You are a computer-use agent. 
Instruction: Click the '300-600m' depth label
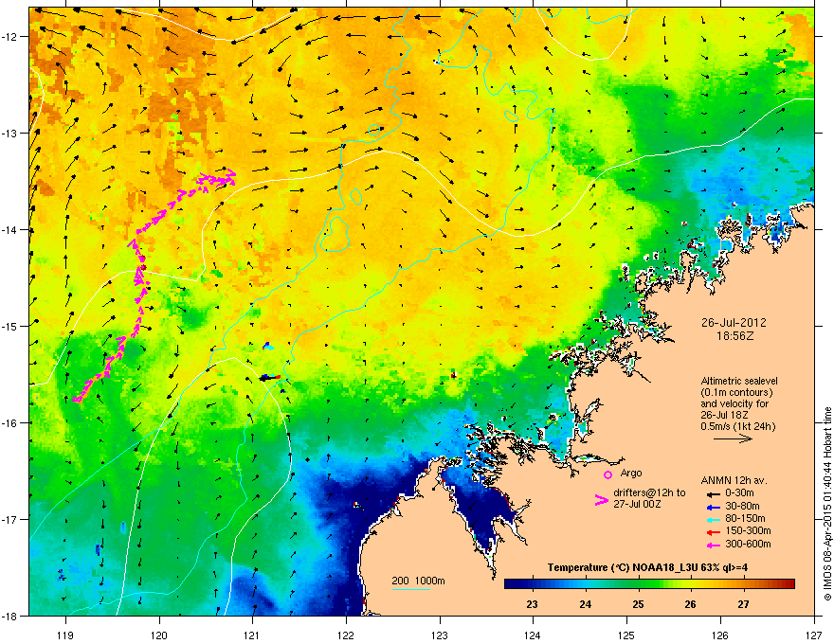[748, 545]
